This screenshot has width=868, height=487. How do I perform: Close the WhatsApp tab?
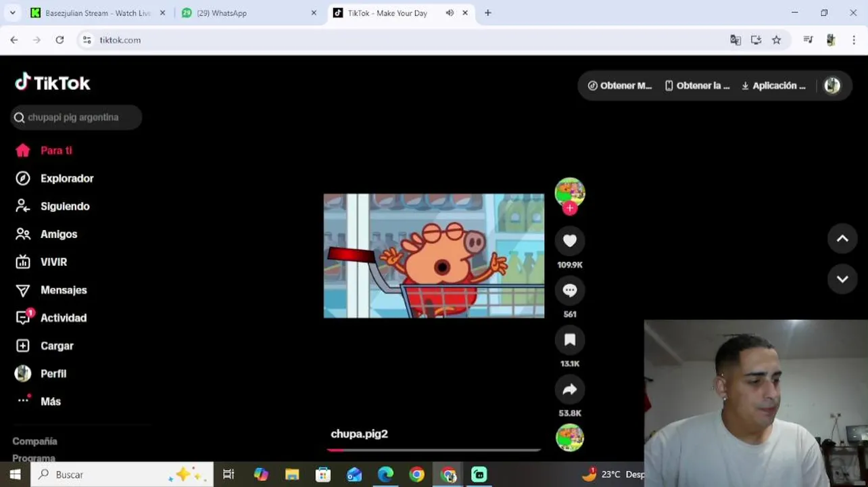(314, 13)
